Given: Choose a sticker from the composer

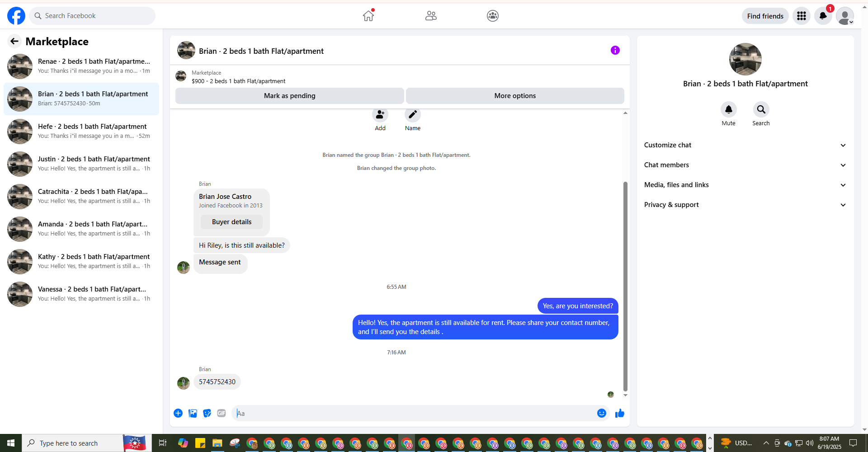Looking at the screenshot, I should (x=207, y=413).
